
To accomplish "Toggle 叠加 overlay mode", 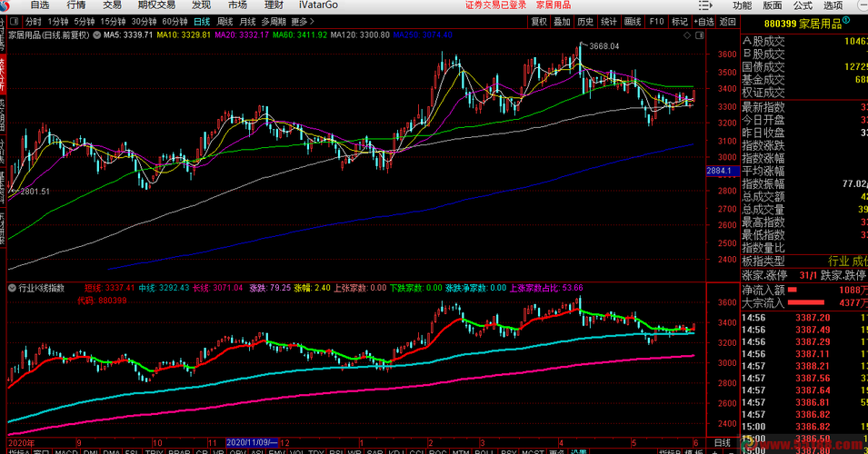I will 563,21.
